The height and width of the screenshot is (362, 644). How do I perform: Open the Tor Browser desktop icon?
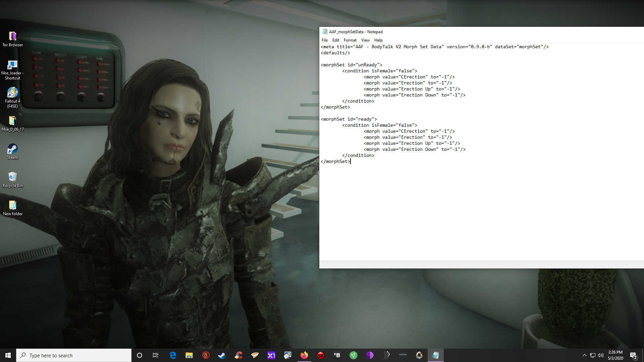(x=12, y=39)
